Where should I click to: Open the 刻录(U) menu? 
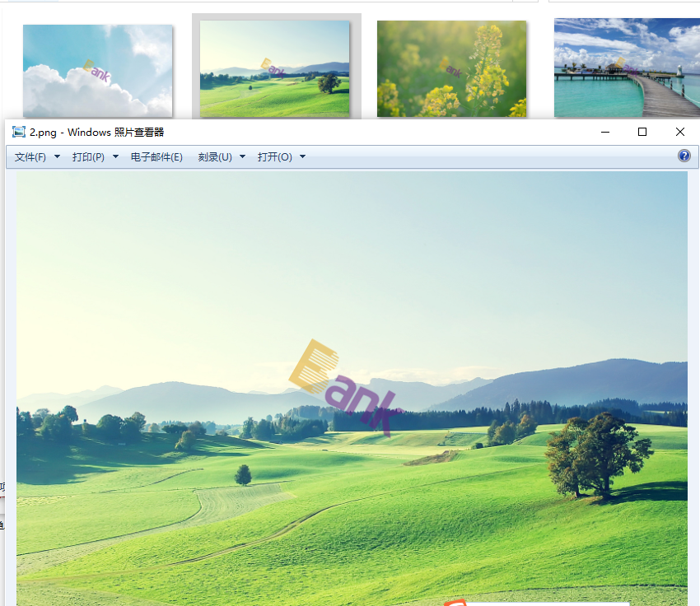[x=215, y=157]
